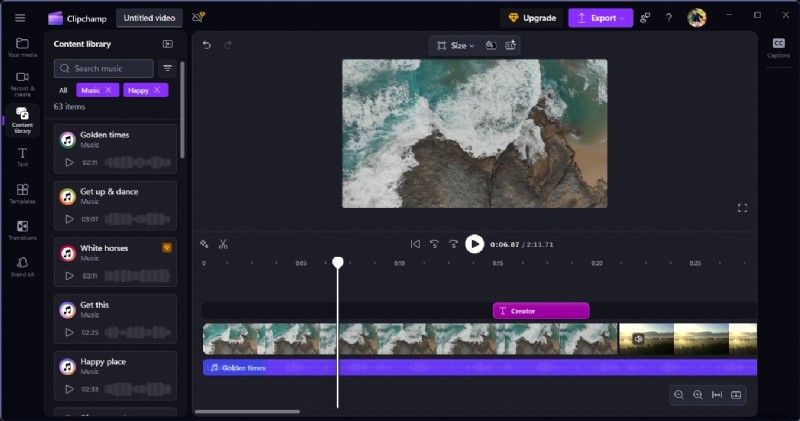Open the Transitions sidebar panel

coord(22,230)
